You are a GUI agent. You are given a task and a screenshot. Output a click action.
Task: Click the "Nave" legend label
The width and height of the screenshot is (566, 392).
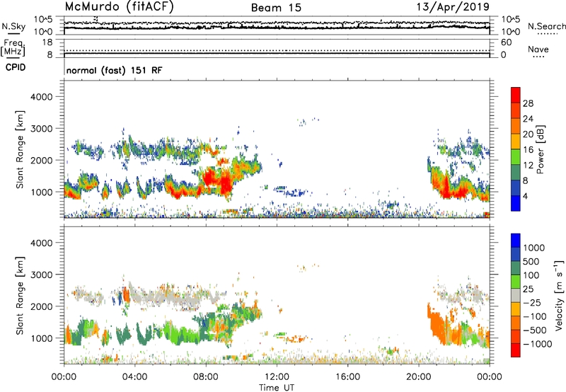pos(538,49)
